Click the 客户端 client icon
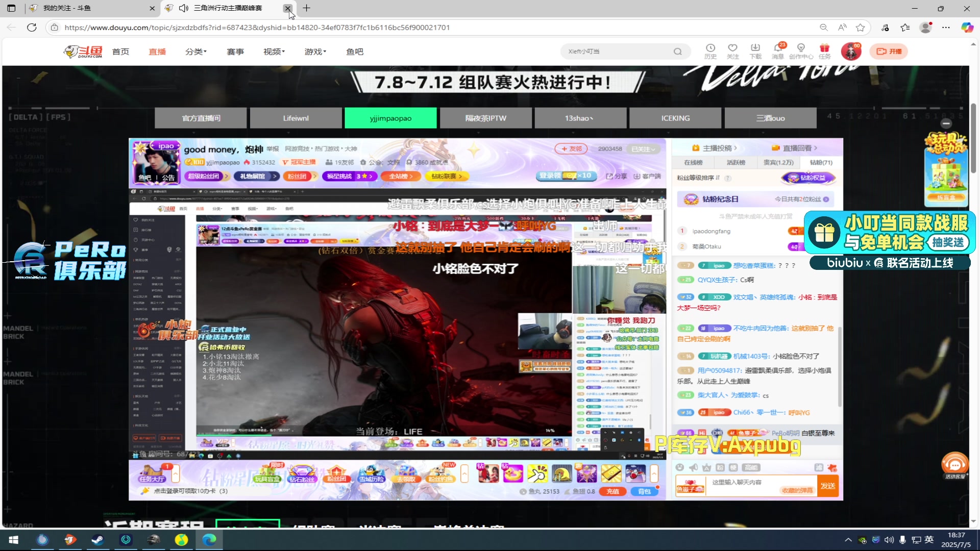 click(x=647, y=176)
